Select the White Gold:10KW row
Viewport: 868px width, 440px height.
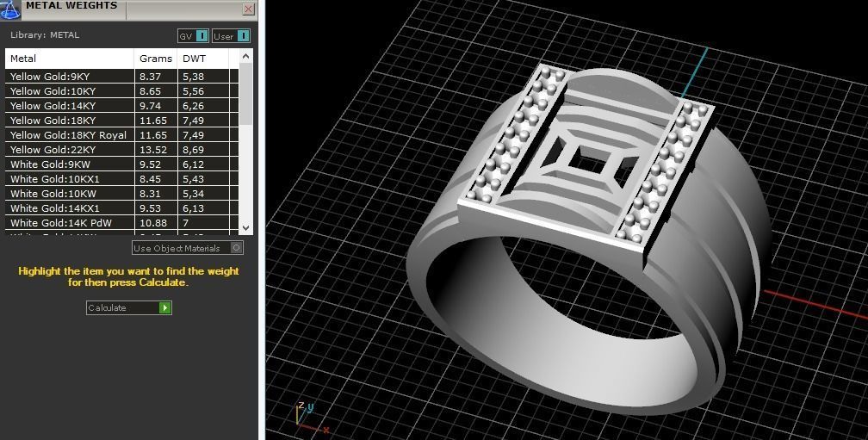(122, 194)
